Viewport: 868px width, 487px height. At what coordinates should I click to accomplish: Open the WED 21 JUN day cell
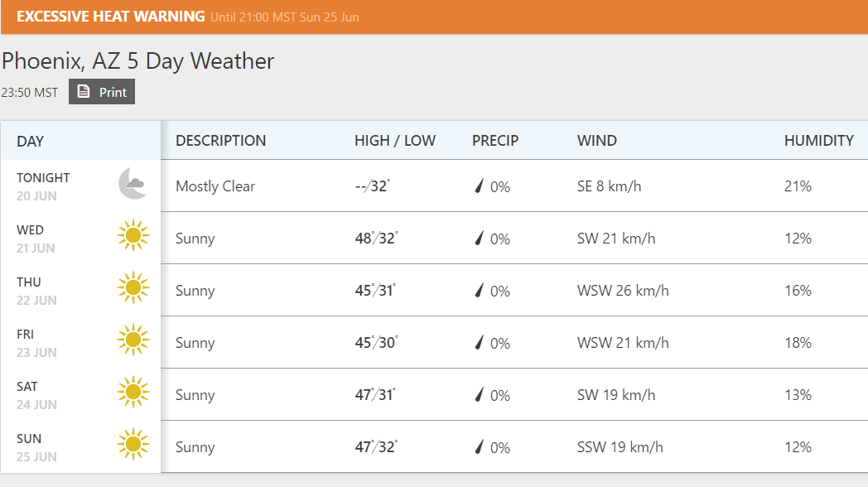(x=81, y=238)
